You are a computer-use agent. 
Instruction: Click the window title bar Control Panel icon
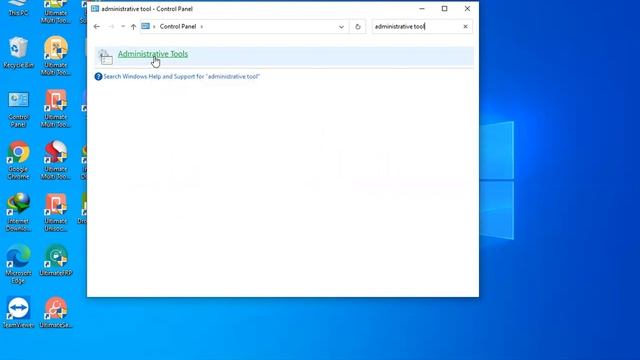click(x=95, y=9)
